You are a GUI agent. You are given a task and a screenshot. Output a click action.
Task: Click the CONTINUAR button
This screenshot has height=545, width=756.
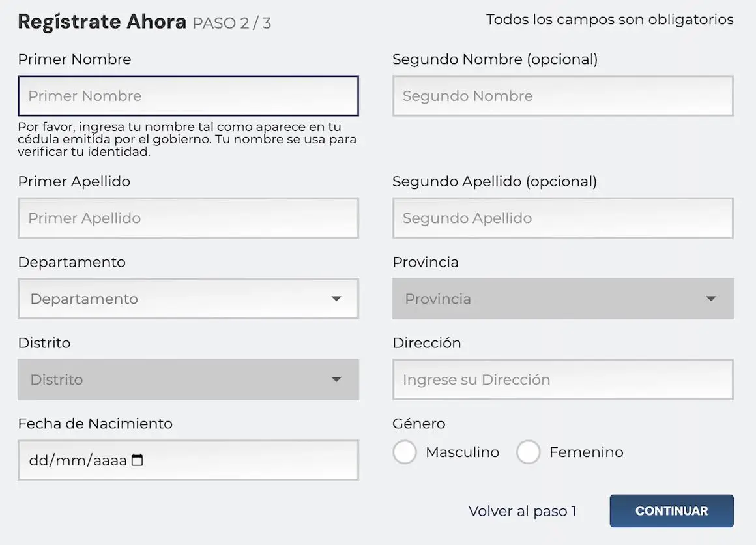coord(671,511)
